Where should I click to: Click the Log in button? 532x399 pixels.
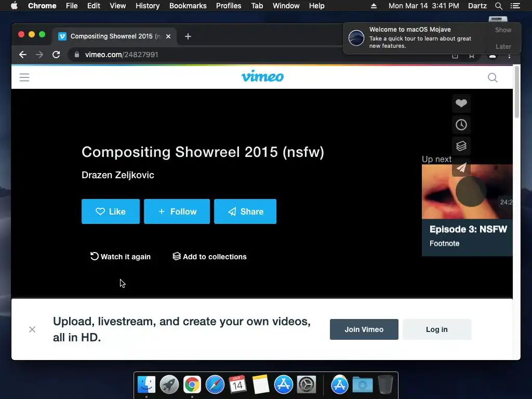(437, 329)
